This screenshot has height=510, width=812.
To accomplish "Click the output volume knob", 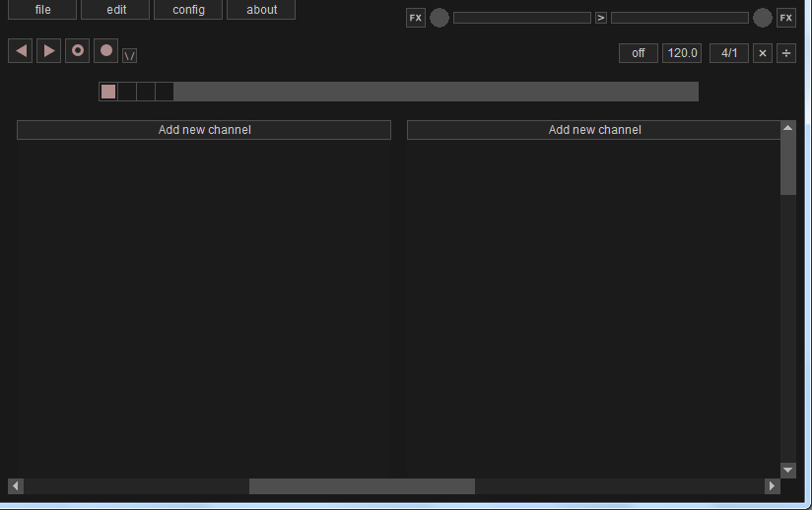I will (763, 18).
